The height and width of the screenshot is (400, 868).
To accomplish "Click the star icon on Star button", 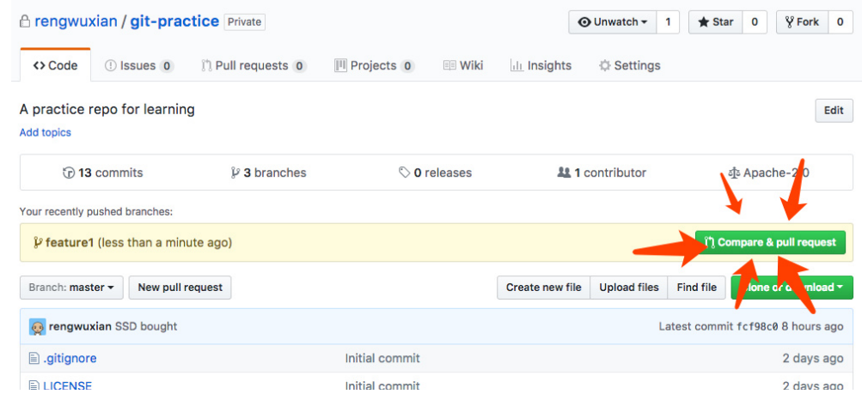I will pyautogui.click(x=704, y=22).
